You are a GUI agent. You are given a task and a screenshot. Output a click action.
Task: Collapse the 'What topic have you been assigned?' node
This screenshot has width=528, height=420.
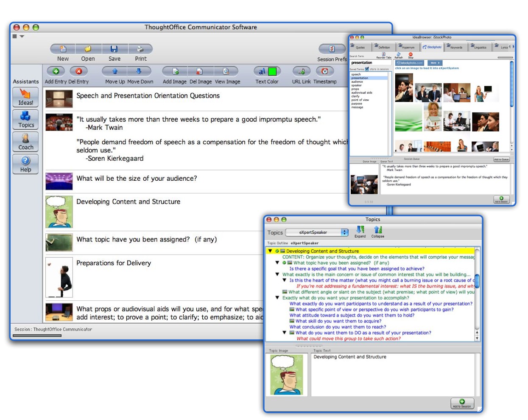click(277, 263)
